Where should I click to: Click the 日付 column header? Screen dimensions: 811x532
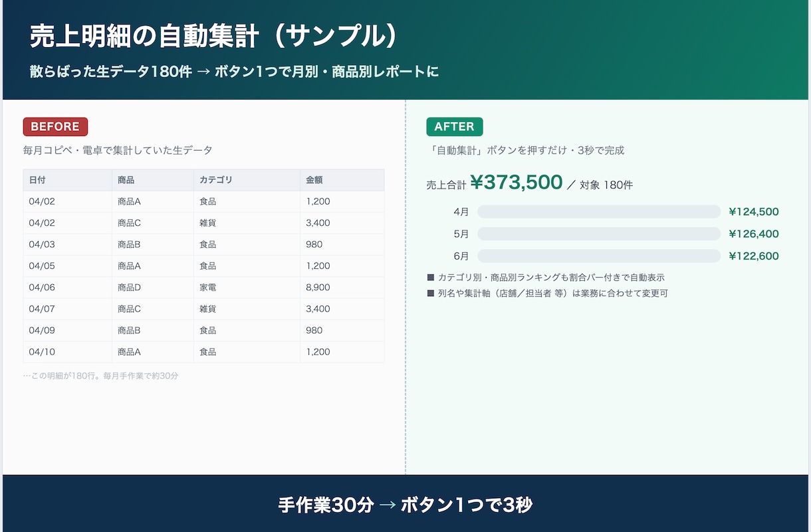[67, 180]
